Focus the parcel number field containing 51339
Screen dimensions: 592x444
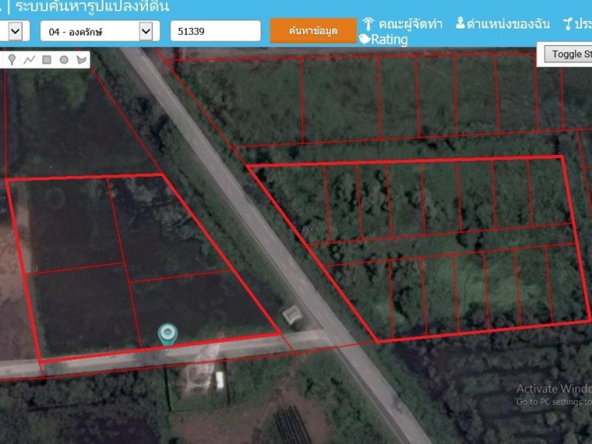point(216,31)
